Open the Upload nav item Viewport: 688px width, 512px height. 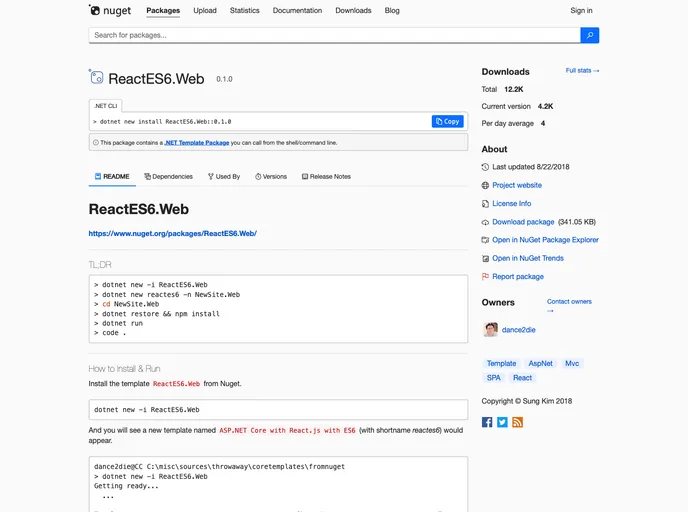205,11
